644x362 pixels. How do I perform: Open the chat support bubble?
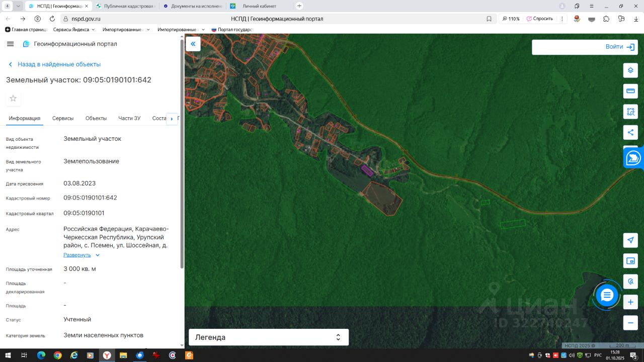[x=607, y=295]
